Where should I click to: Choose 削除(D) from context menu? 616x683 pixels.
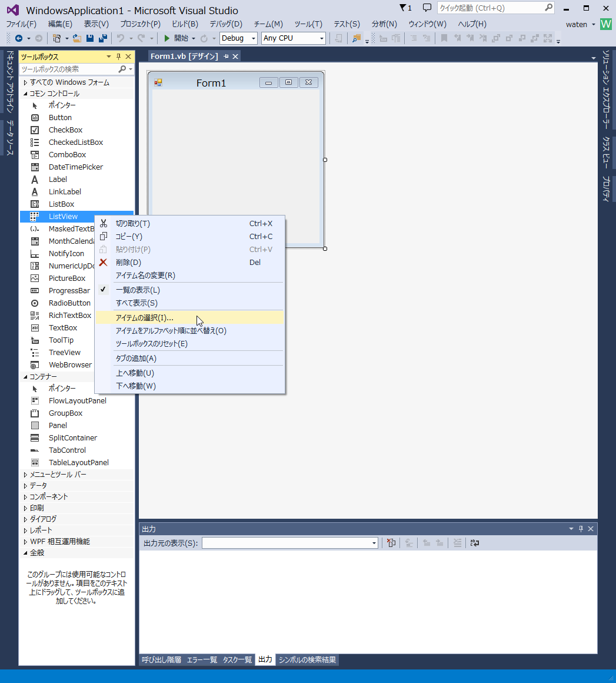tap(190, 263)
